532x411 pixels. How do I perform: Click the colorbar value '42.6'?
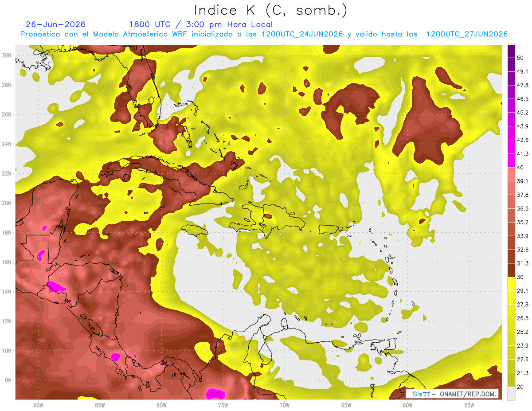523,140
